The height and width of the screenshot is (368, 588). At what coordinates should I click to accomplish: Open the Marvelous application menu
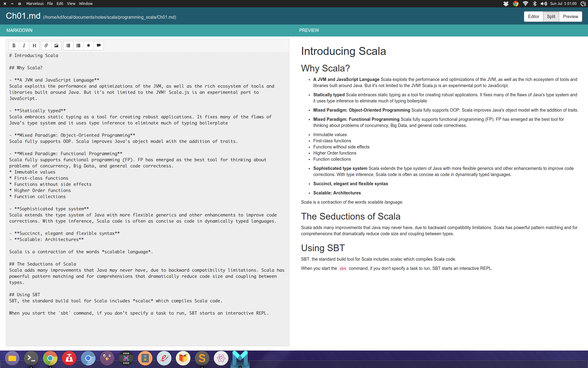(x=35, y=4)
